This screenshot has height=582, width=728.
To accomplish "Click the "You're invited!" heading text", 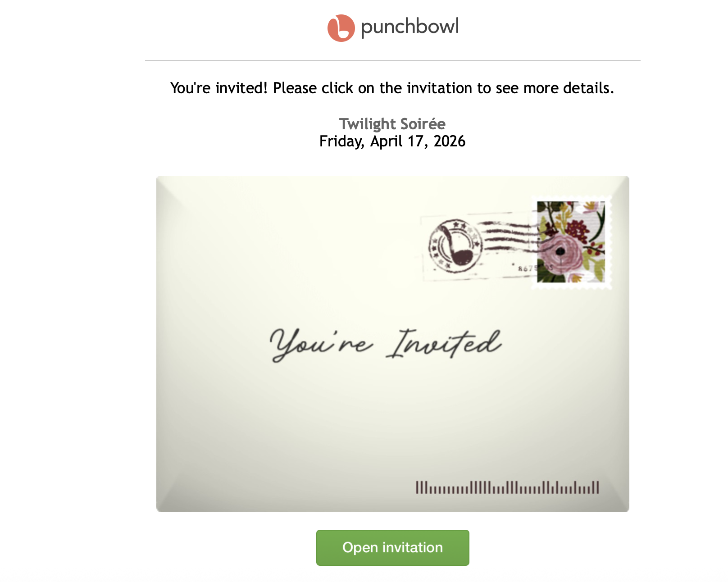I will tap(219, 88).
